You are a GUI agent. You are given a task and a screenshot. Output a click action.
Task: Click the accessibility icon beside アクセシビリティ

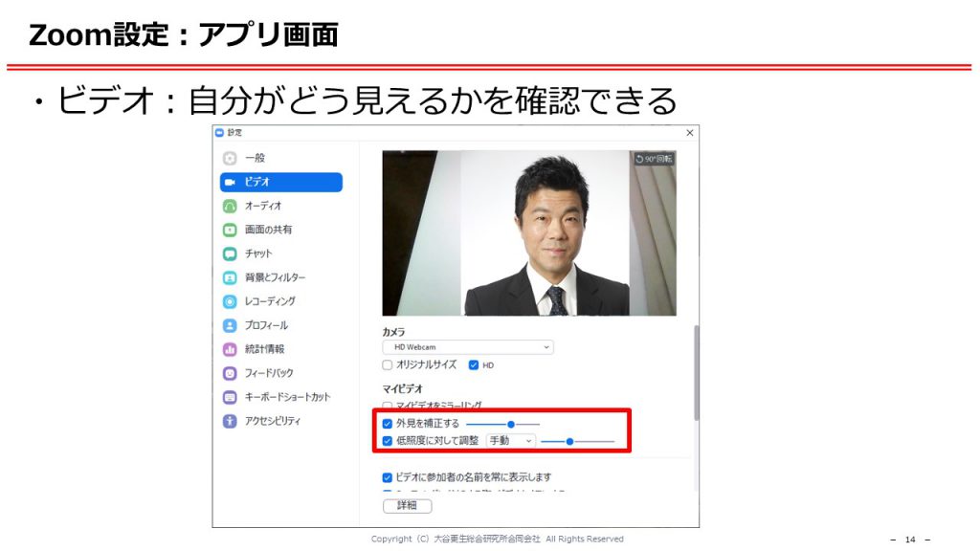[230, 421]
